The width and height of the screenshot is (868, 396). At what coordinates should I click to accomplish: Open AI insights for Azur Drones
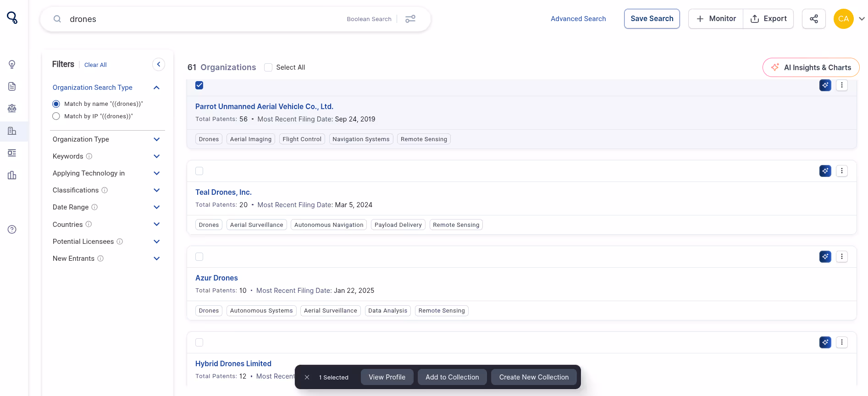click(825, 257)
